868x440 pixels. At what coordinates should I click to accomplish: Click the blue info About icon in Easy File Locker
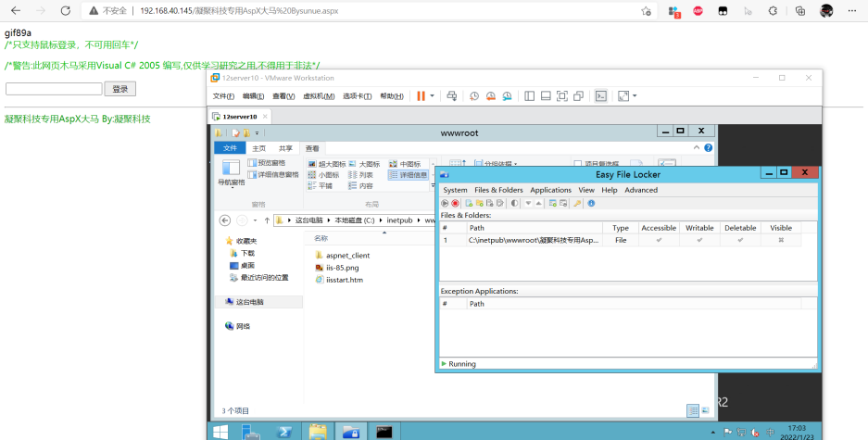coord(591,203)
